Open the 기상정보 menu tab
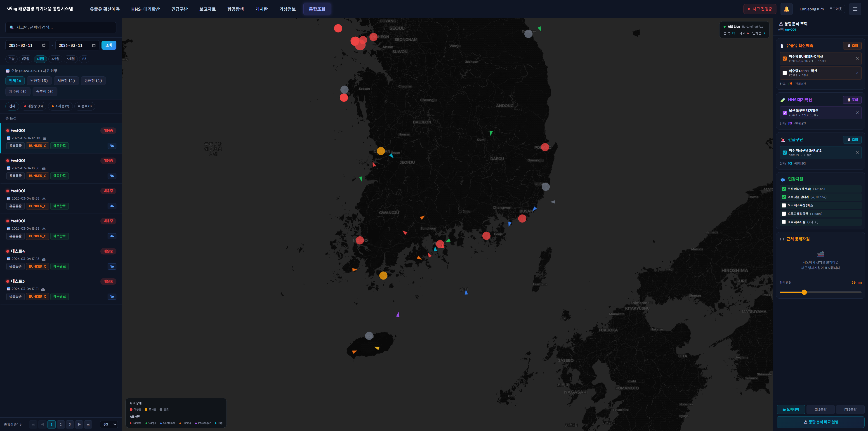This screenshot has height=431, width=868. [287, 9]
